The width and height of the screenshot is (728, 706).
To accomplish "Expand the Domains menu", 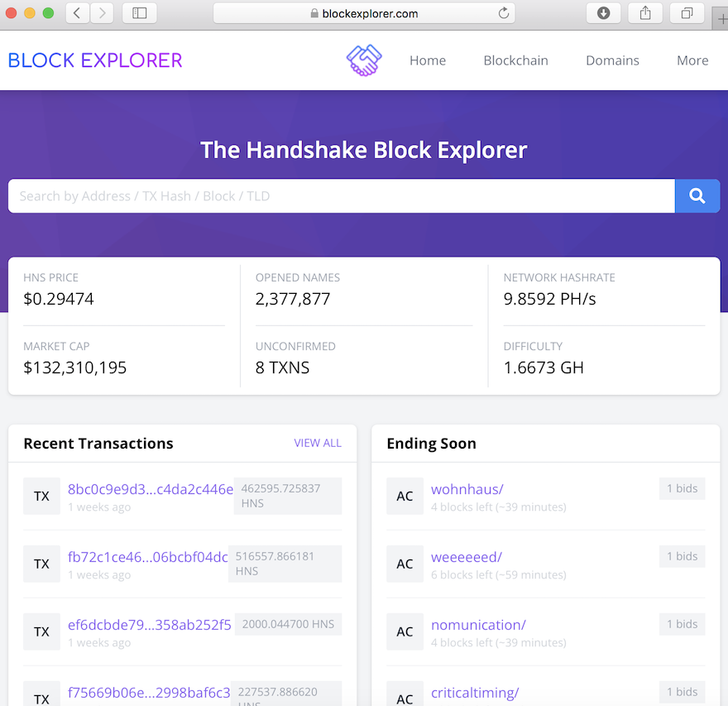I will [612, 60].
